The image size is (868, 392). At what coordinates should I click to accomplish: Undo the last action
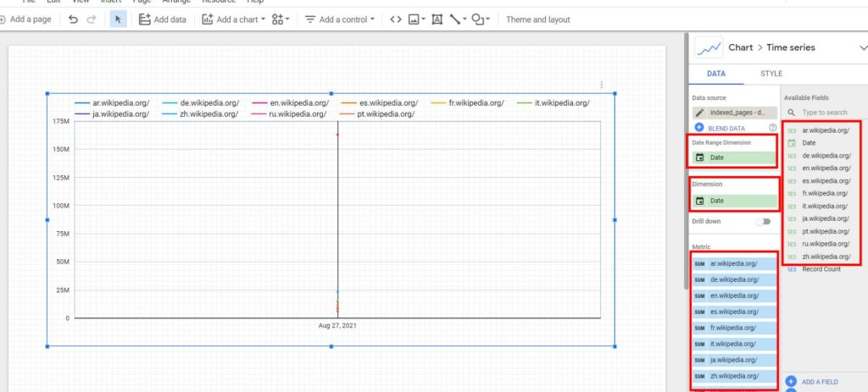pos(73,19)
